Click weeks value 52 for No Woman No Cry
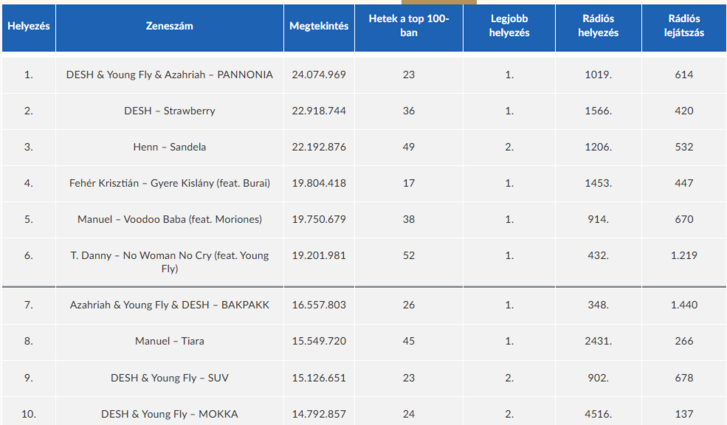727x425 pixels. [x=408, y=255]
